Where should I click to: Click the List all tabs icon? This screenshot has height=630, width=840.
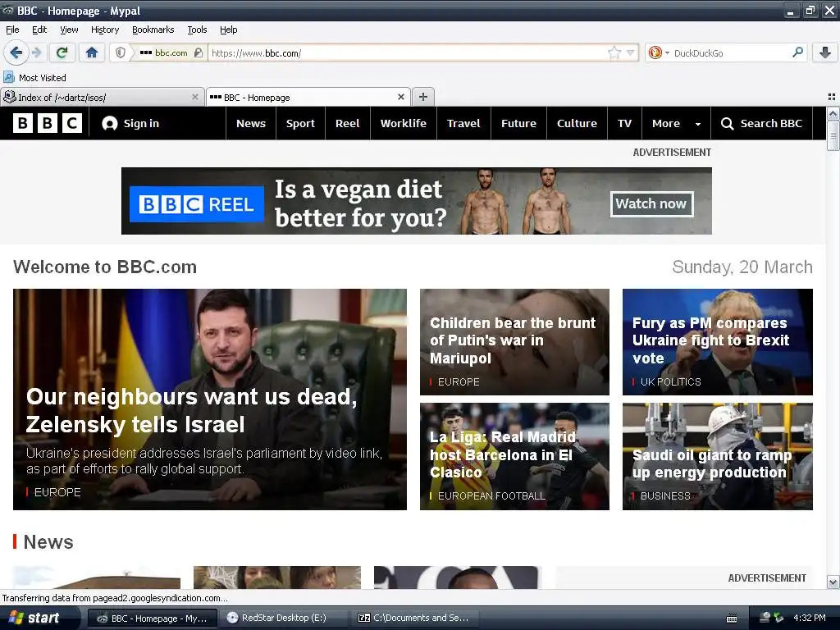[832, 97]
